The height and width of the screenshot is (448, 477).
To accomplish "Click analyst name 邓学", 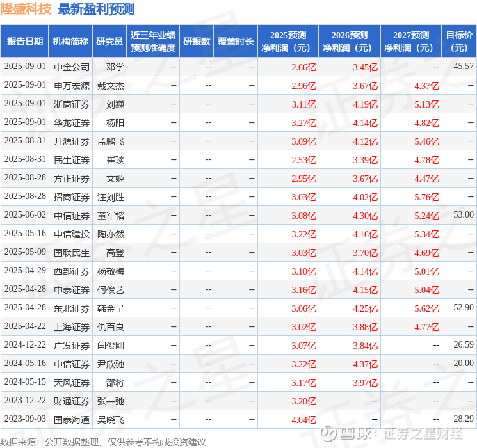I will click(115, 67).
